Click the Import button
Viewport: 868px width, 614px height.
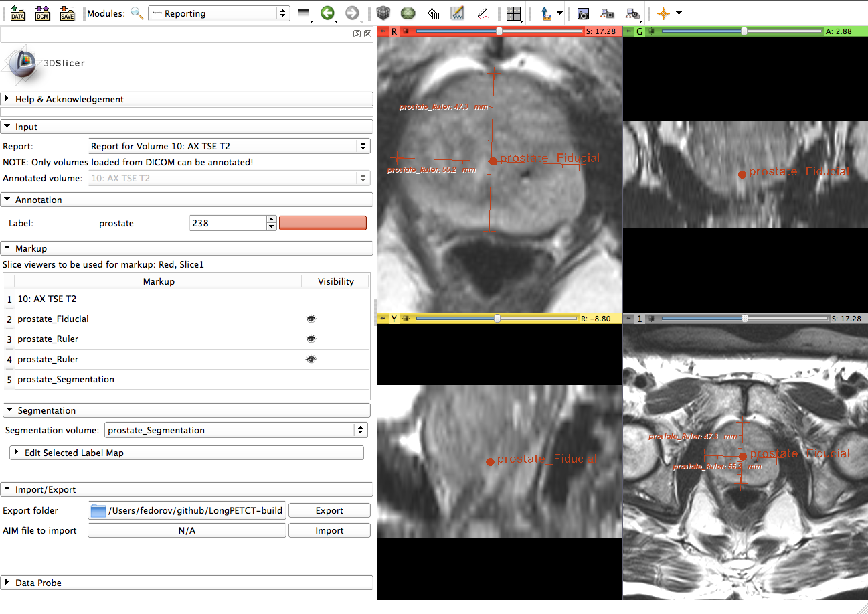click(x=329, y=530)
